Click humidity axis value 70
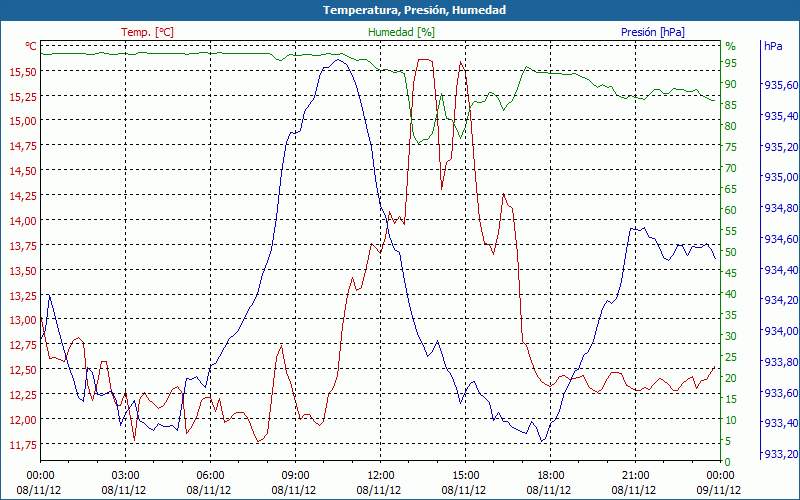 coord(731,168)
